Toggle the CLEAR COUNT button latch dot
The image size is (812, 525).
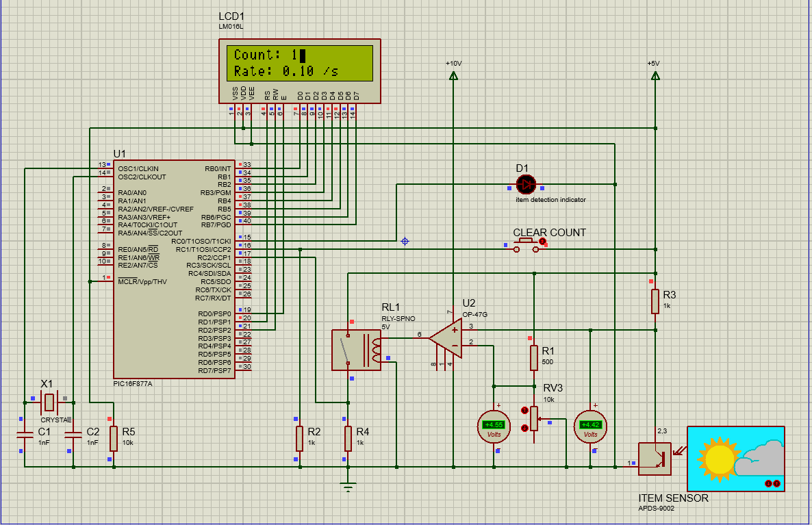point(542,241)
